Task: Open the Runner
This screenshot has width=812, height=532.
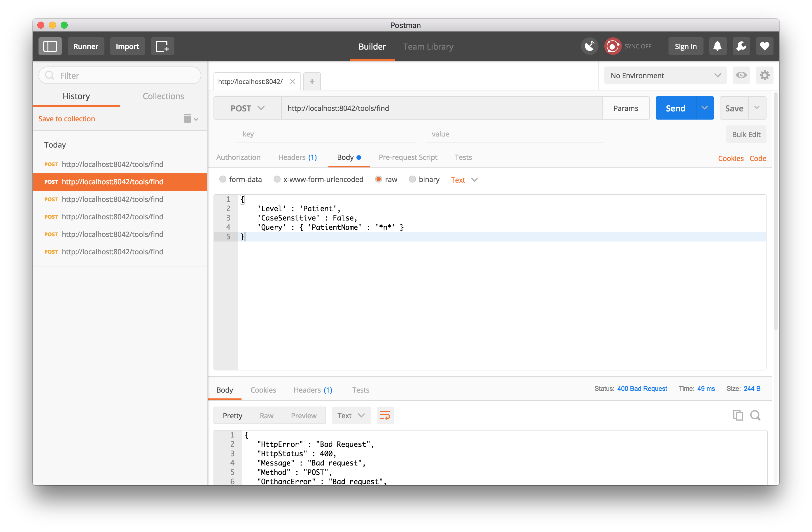Action: (x=86, y=46)
